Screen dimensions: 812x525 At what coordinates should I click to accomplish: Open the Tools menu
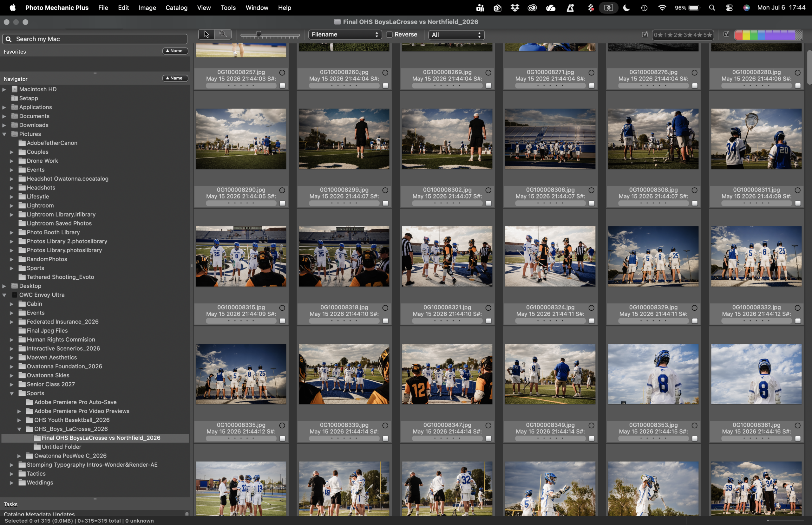click(x=228, y=8)
